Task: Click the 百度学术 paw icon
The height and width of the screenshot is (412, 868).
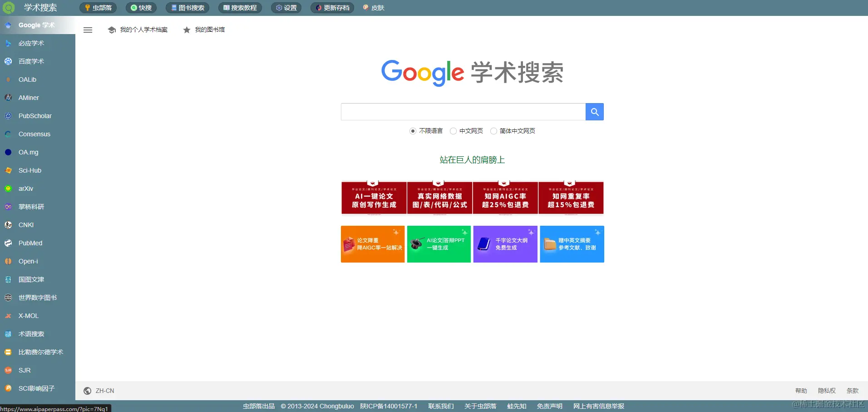Action: point(8,61)
